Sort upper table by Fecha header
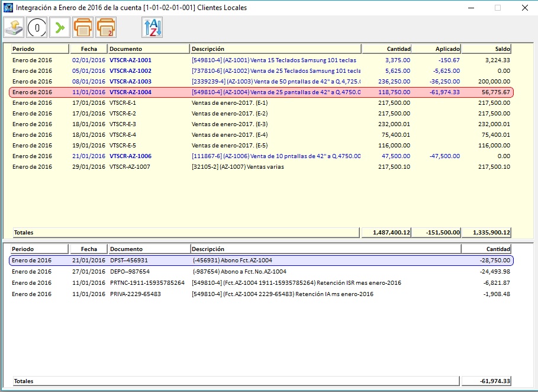 (x=89, y=49)
